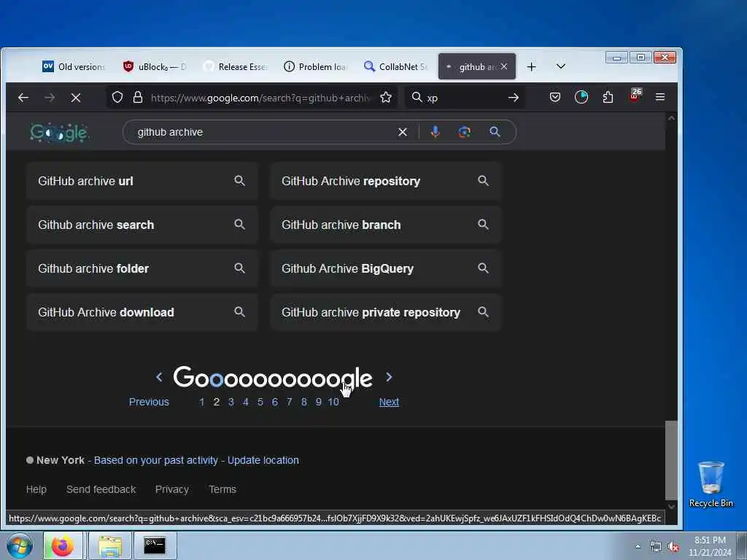The width and height of the screenshot is (747, 560).
Task: Switch to the CollabNet tab
Action: (x=395, y=66)
